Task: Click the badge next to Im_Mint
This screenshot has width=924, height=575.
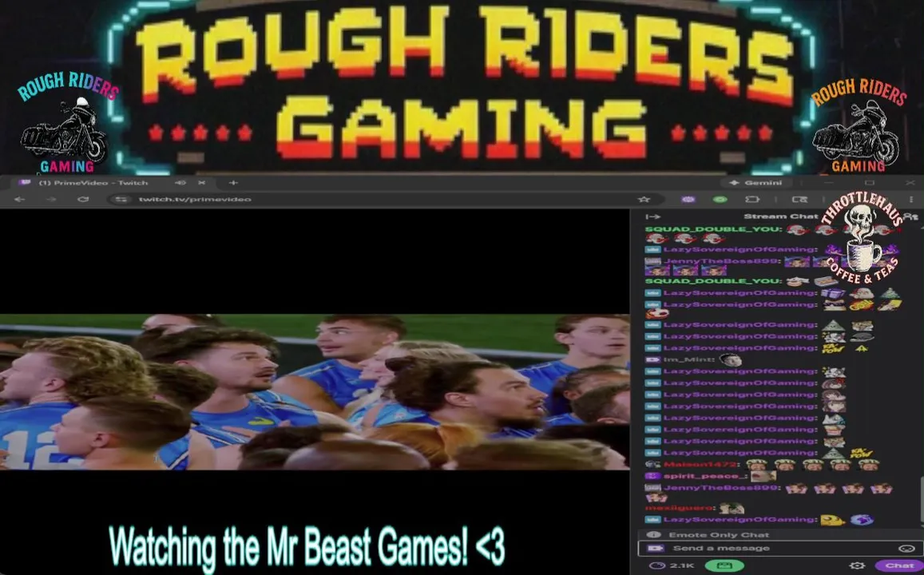Action: coord(652,359)
